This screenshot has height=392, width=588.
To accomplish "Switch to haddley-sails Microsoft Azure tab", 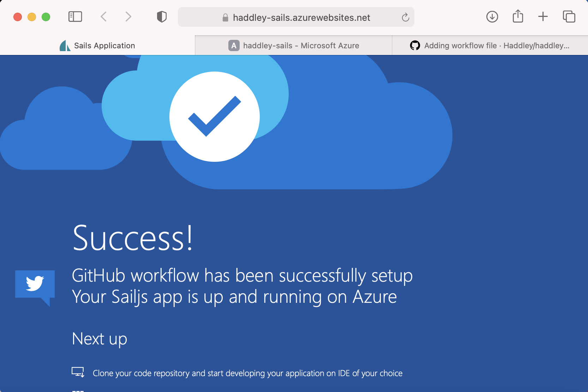I will coord(294,45).
